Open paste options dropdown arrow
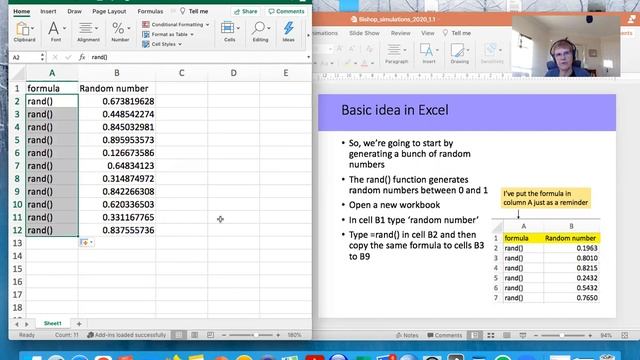The image size is (640, 360). 91,242
